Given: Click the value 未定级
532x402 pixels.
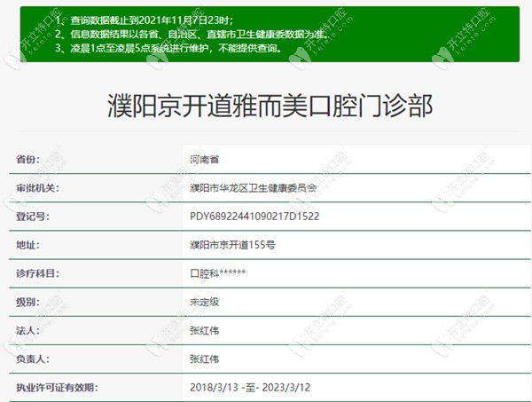Looking at the screenshot, I should pyautogui.click(x=204, y=302).
